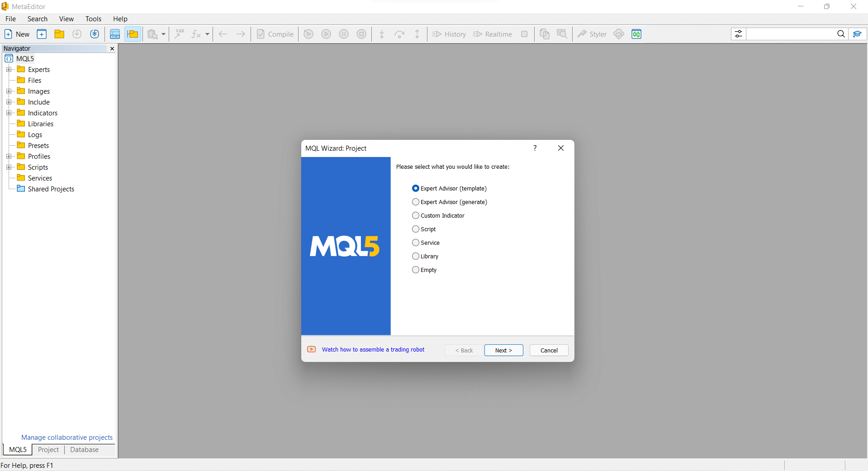Image resolution: width=868 pixels, height=471 pixels.
Task: Click the VAR insert icon
Action: [x=180, y=34]
